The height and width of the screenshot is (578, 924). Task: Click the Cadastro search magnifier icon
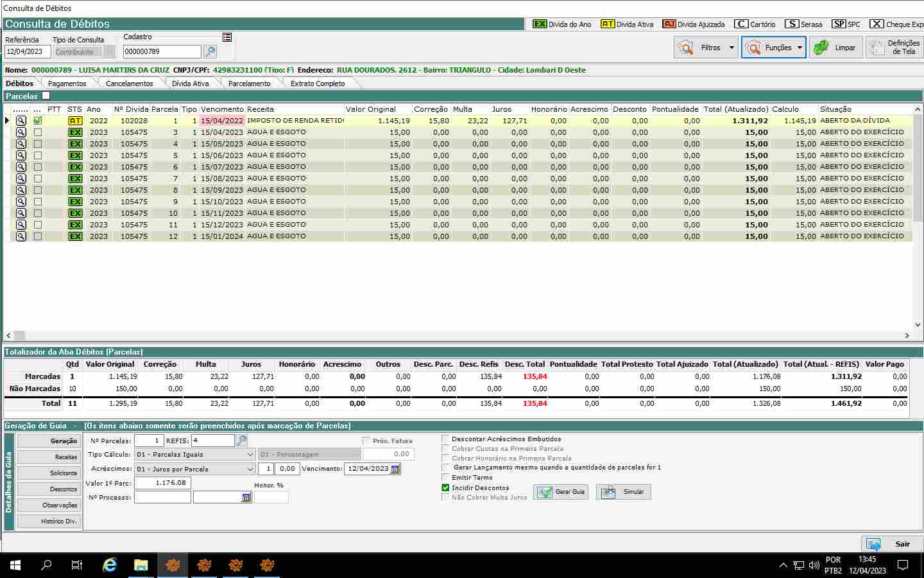[x=210, y=51]
